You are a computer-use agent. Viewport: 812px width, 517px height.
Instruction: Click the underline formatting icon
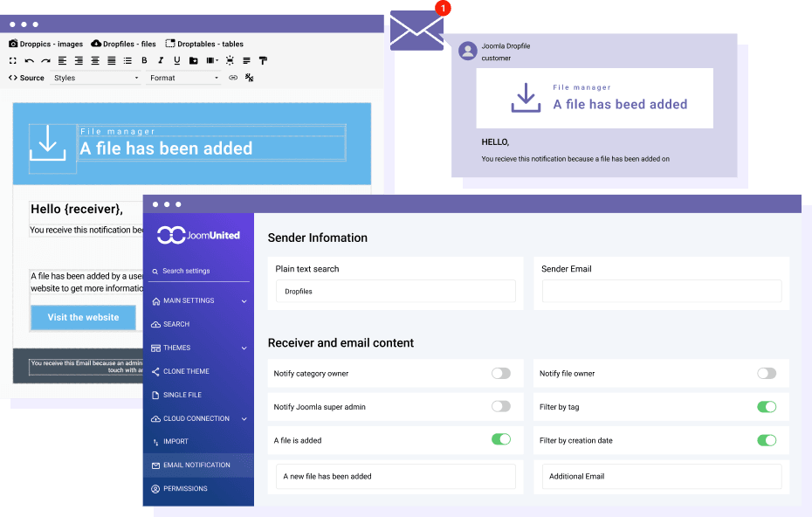[175, 61]
